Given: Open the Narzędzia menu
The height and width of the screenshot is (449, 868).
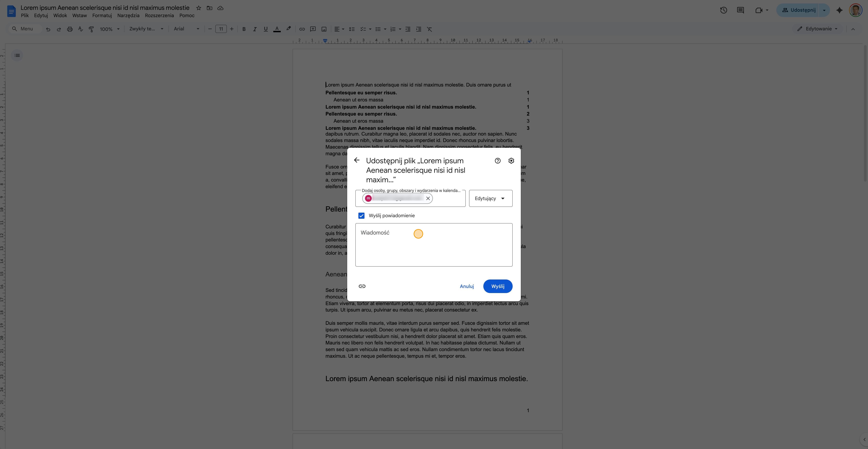Looking at the screenshot, I should [128, 15].
